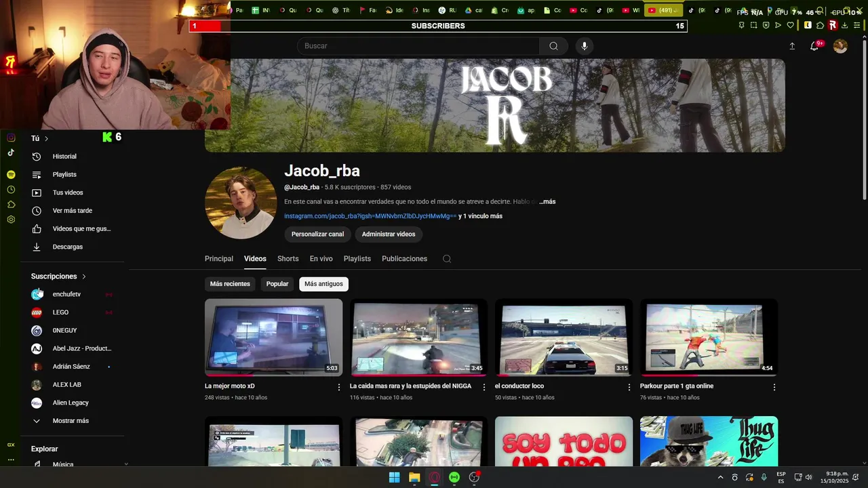Open account avatar menu
868x488 pixels.
click(840, 46)
